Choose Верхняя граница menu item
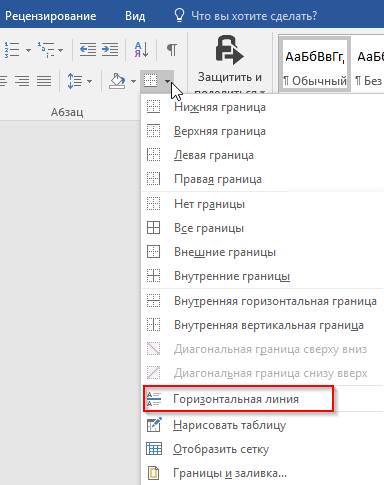384x485 pixels. (263, 131)
